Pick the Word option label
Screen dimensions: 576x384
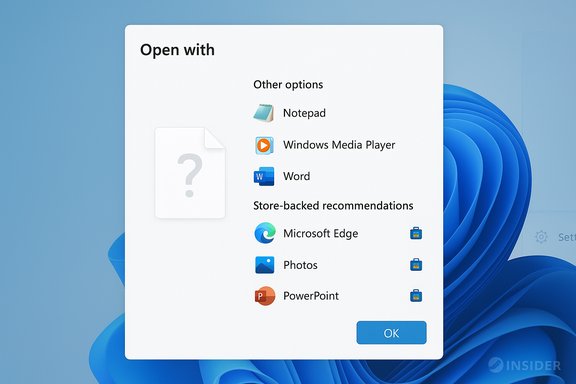click(x=296, y=176)
